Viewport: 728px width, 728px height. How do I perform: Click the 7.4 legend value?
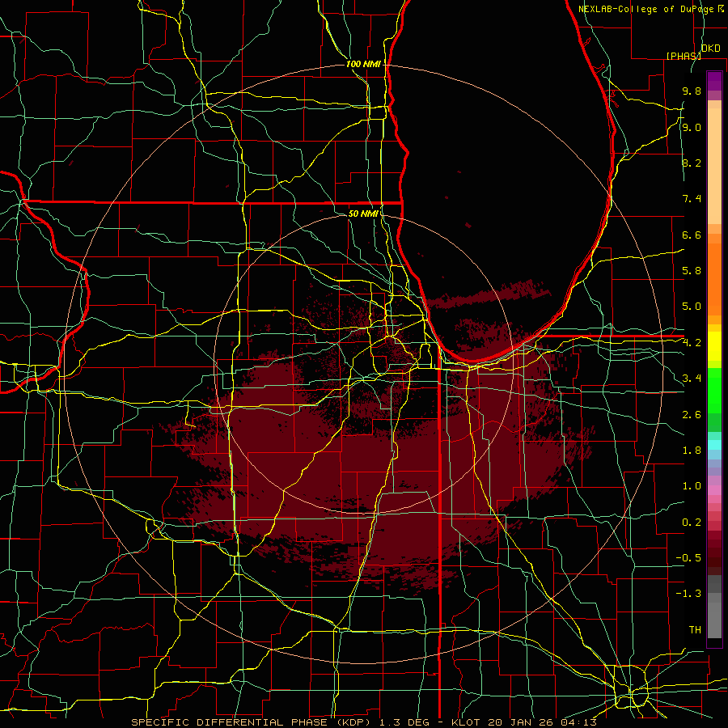coord(692,199)
